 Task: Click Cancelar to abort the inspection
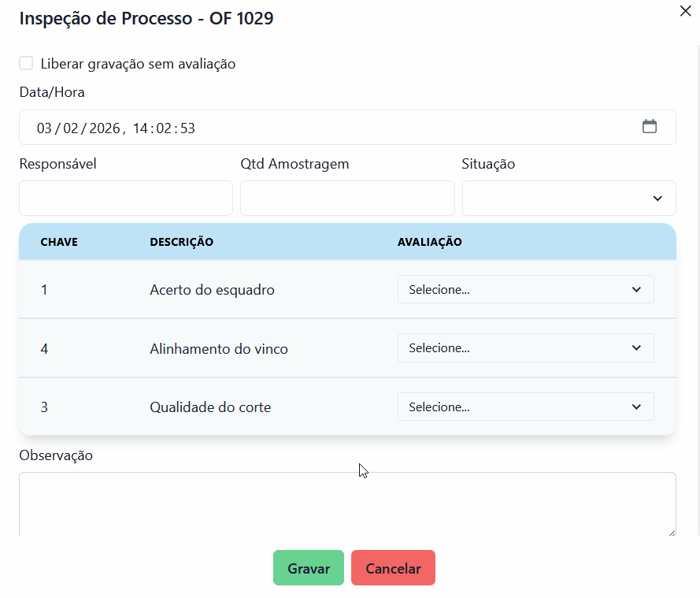[x=393, y=567]
